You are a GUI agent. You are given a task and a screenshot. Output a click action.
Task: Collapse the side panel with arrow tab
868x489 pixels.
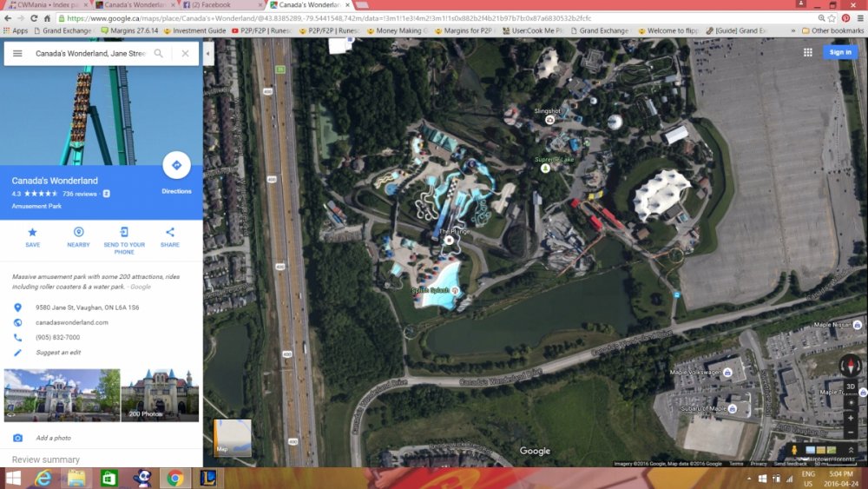[x=208, y=54]
